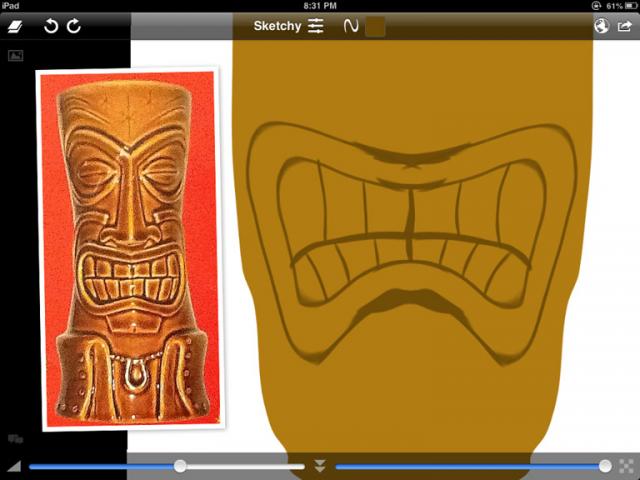
Task: Open brush settings sliders icon
Action: 316,26
